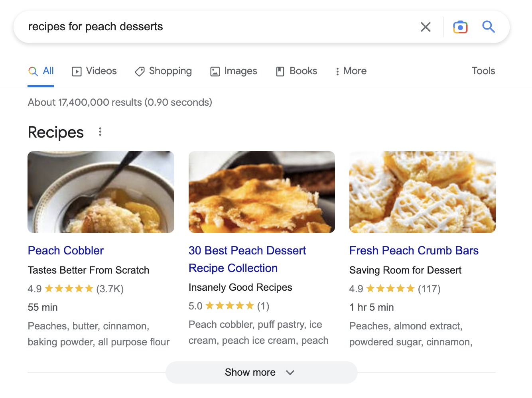Switch to the Images tab
The width and height of the screenshot is (532, 398).
pos(240,71)
